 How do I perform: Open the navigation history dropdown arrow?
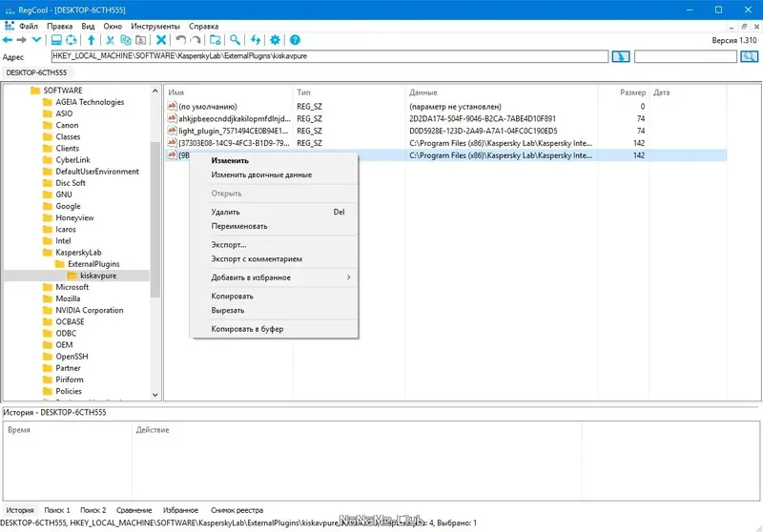click(36, 40)
